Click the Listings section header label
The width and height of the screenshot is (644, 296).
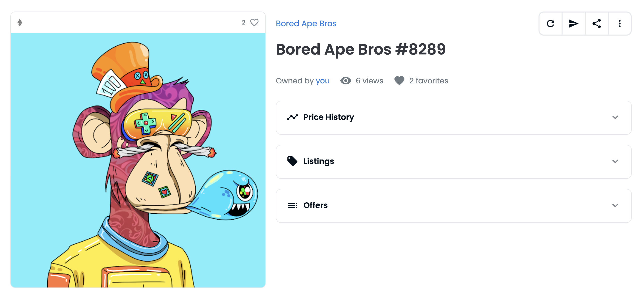pos(318,161)
